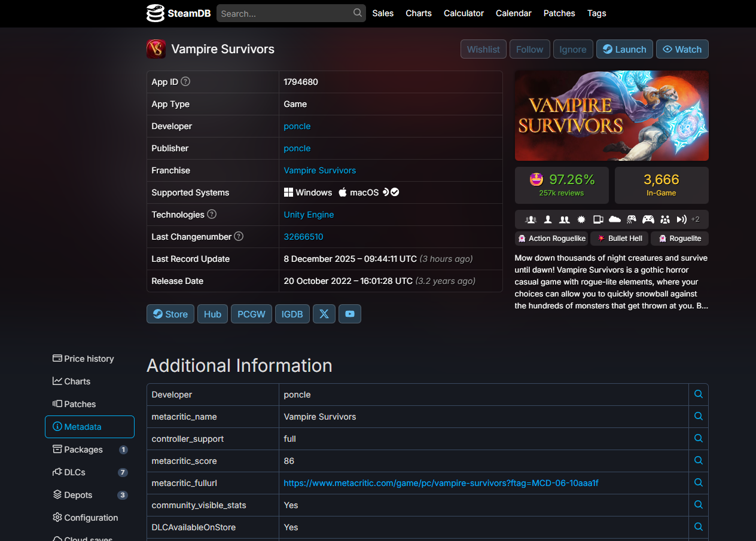Open the IGDB link button
756x541 pixels.
292,314
